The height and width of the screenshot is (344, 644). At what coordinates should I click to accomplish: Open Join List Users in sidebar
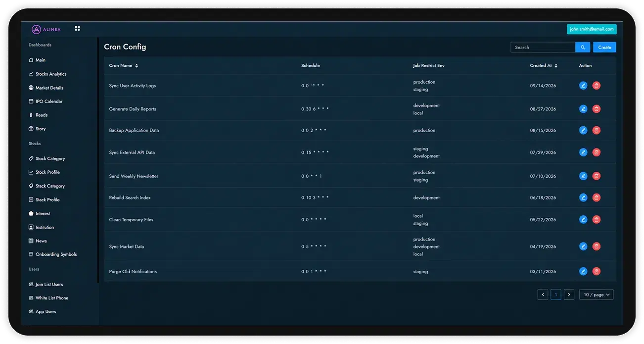46,285
